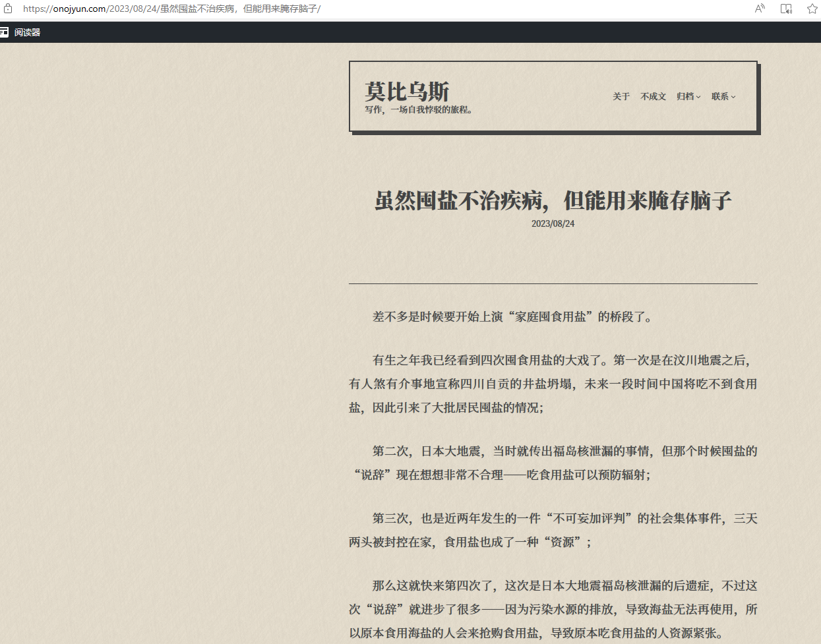Open the 归档 archive list
Screen dimensions: 821x644
click(685, 96)
